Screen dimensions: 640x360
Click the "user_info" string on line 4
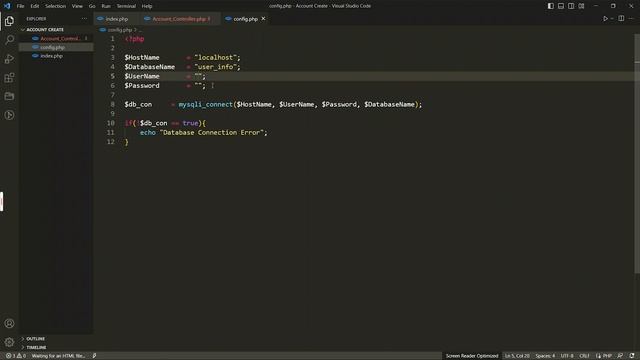tap(216, 67)
